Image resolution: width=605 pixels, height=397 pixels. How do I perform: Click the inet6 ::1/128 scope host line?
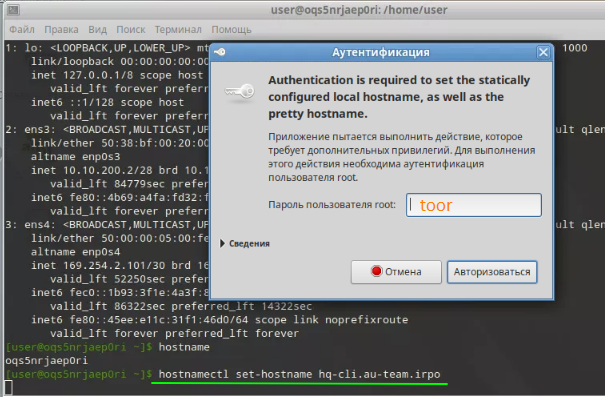click(x=107, y=102)
